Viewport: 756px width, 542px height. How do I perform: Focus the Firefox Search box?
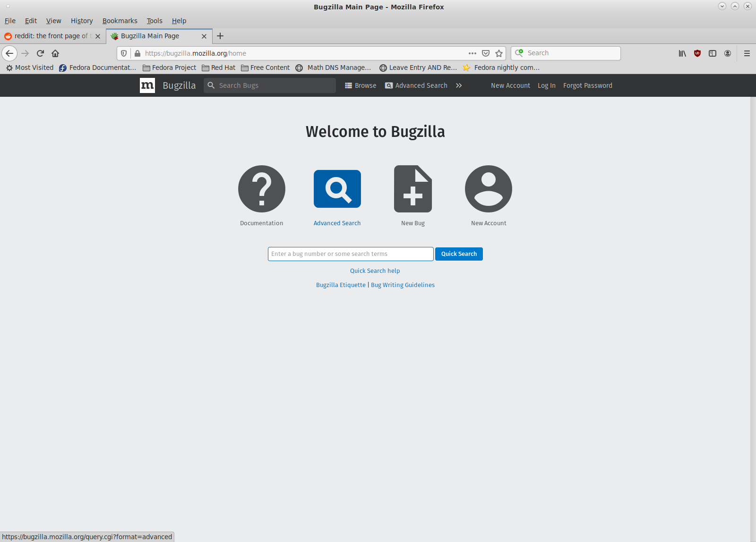point(566,53)
